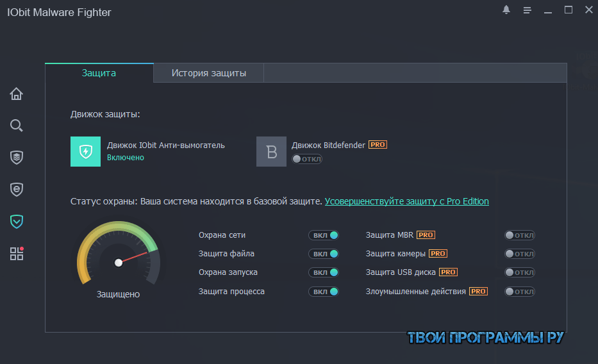Turn off Охрана сети toggle
This screenshot has width=598, height=364.
click(x=324, y=235)
